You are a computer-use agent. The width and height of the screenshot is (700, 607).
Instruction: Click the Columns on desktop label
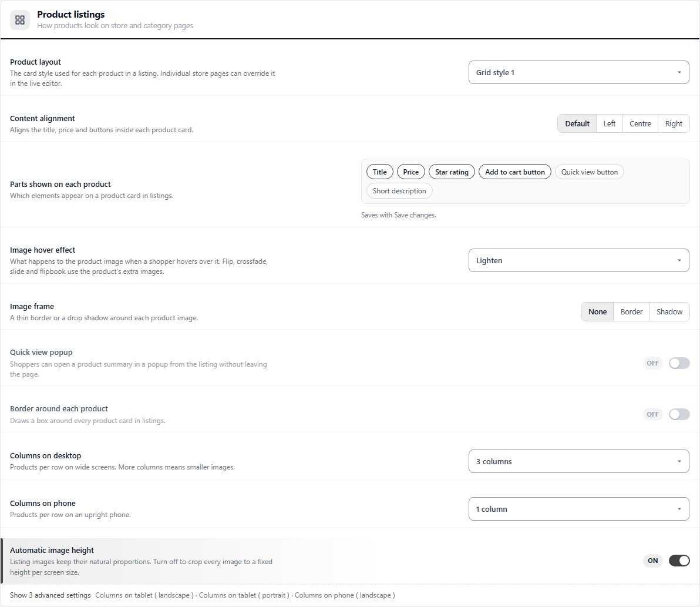pyautogui.click(x=46, y=455)
